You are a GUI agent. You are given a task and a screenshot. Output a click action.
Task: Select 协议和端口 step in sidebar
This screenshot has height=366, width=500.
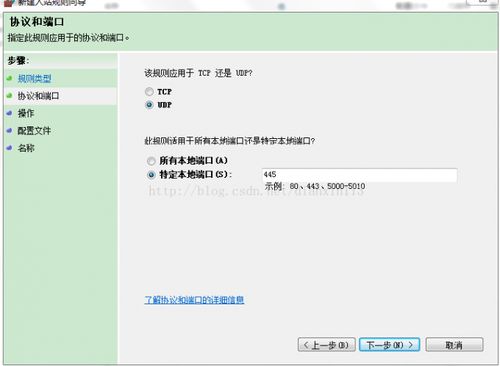(38, 96)
